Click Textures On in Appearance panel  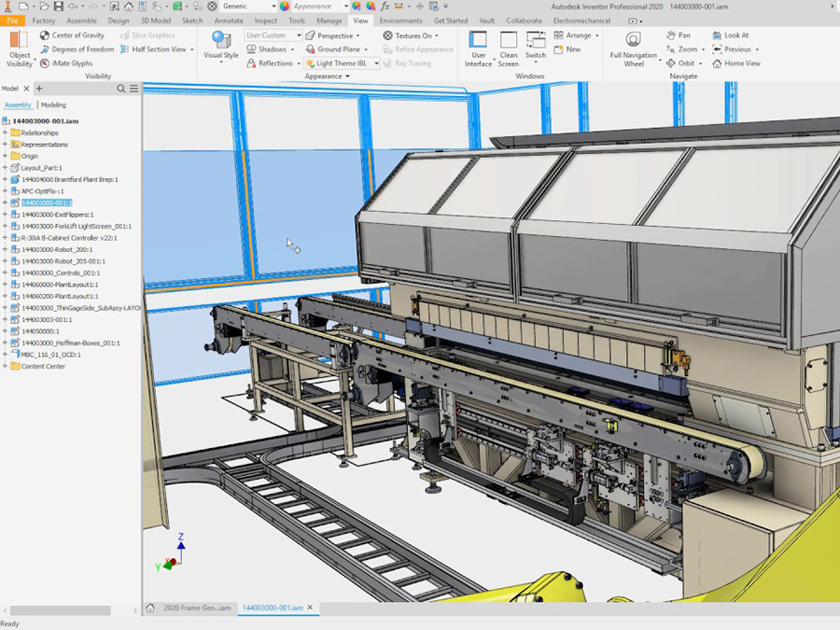[x=408, y=35]
